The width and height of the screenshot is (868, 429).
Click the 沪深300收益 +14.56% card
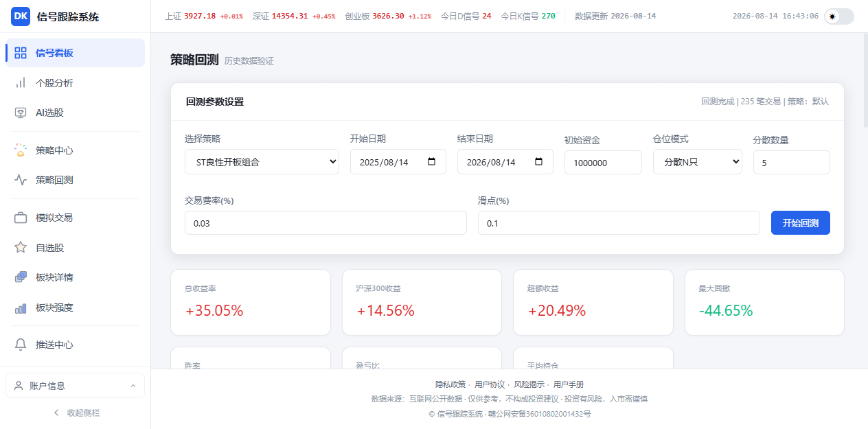coord(422,303)
